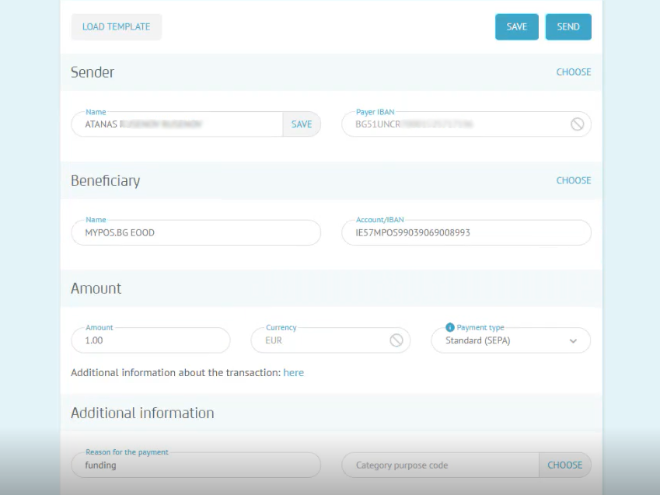Send the payment with the Send button
Screen dimensions: 660x495
[x=568, y=27]
